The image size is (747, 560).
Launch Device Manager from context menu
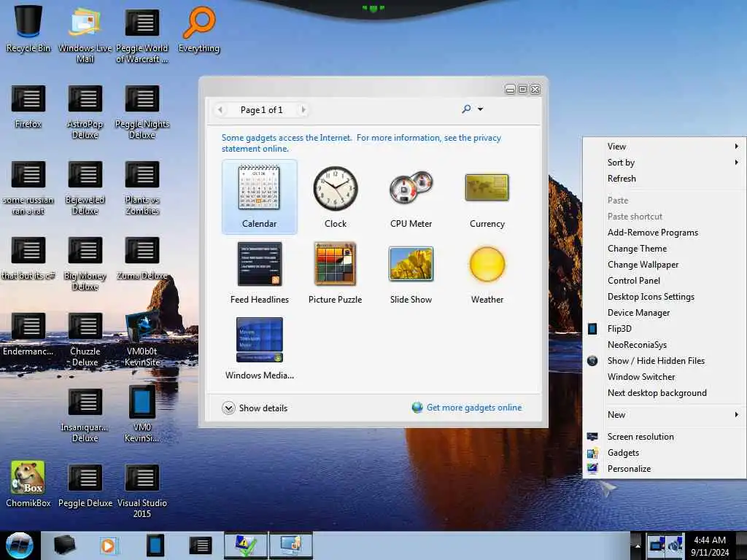tap(664, 313)
